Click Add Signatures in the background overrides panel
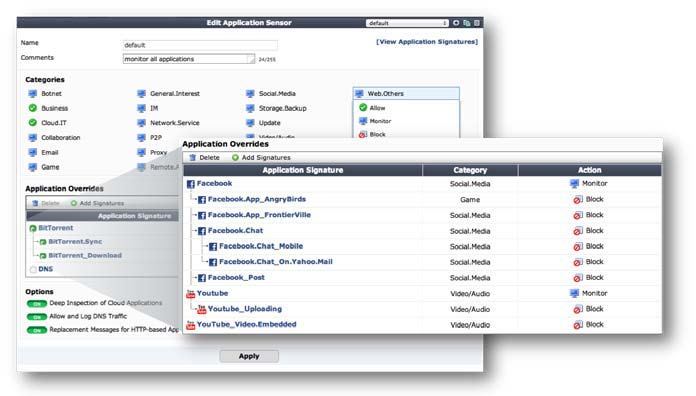Image resolution: width=696 pixels, height=396 pixels. pyautogui.click(x=97, y=203)
